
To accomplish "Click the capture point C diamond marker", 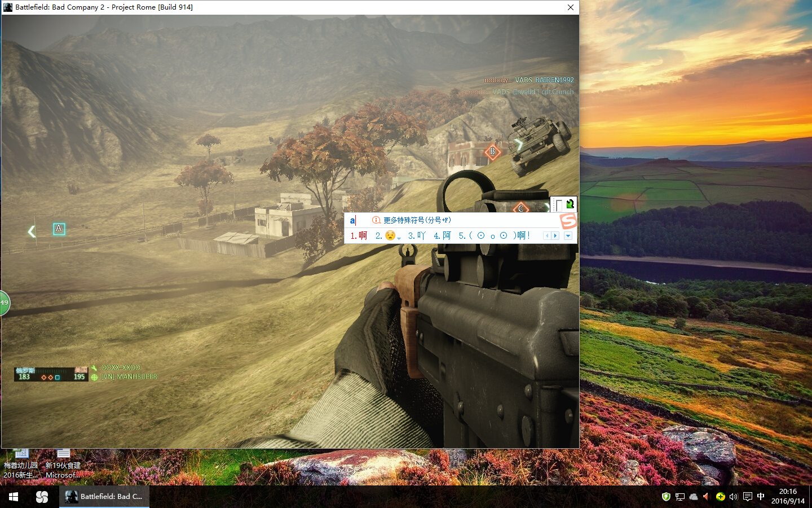I will (520, 208).
